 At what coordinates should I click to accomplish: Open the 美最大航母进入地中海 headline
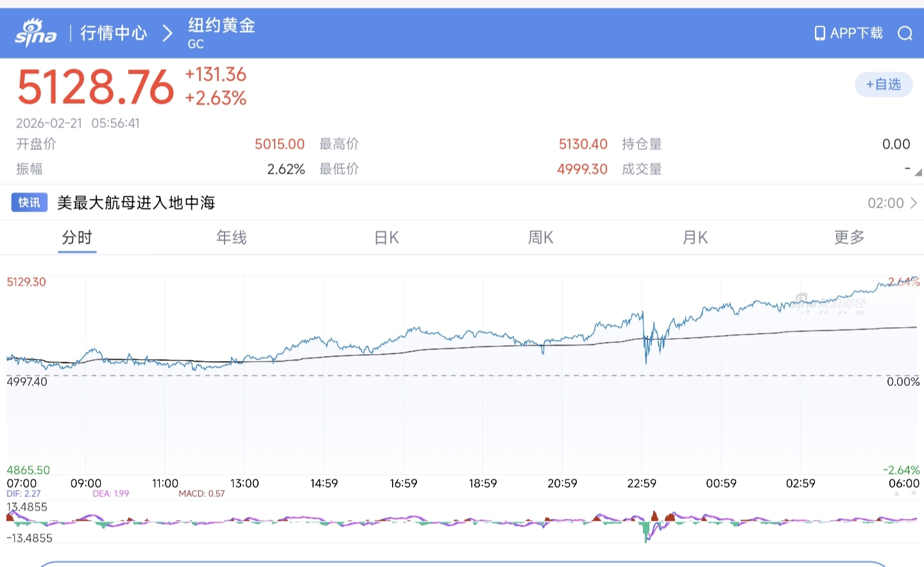coord(136,203)
